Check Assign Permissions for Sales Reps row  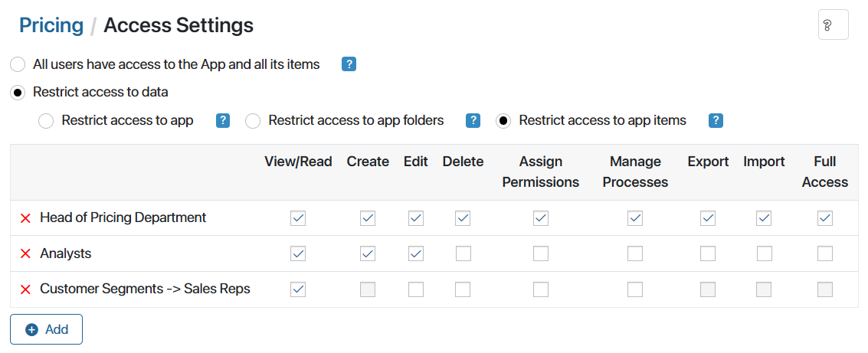tap(541, 289)
